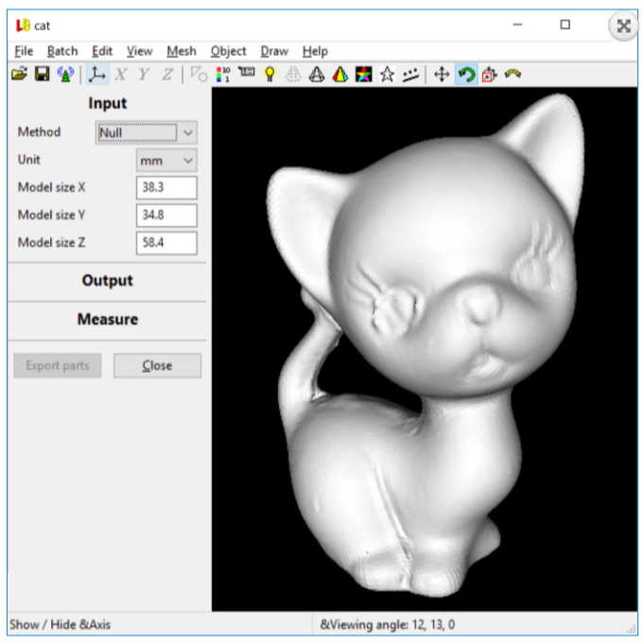Show the color scale legend icon

tap(223, 75)
